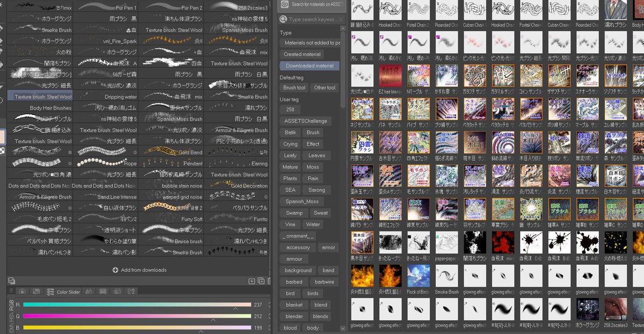The width and height of the screenshot is (644, 334).
Task: Click the show-checkboxes icon below the sub tool list
Action: point(11,280)
